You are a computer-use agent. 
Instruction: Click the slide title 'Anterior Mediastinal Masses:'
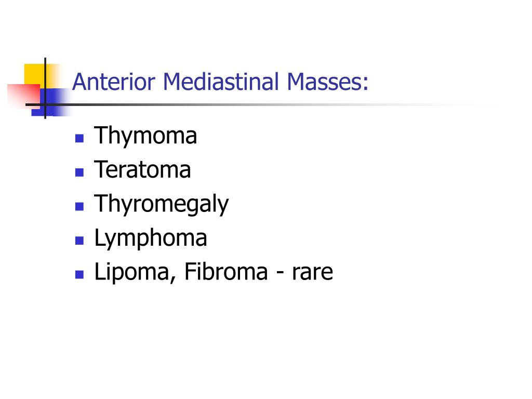pyautogui.click(x=220, y=82)
